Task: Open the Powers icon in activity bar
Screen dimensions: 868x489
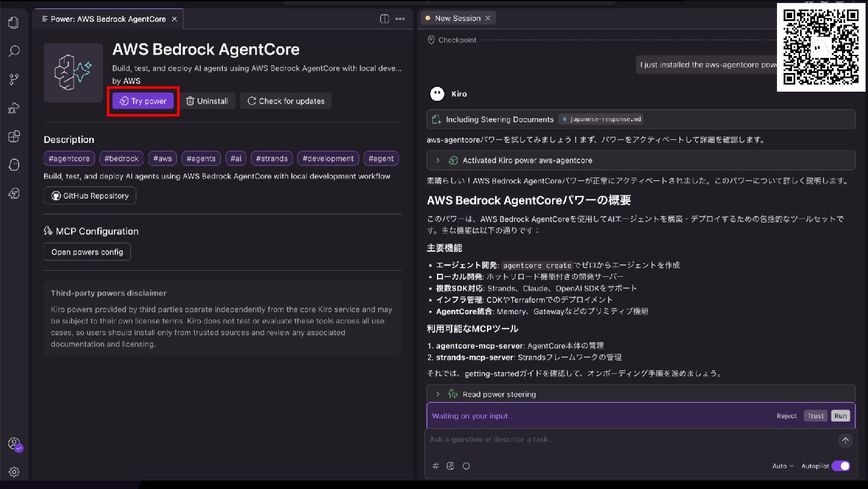Action: pyautogui.click(x=14, y=193)
